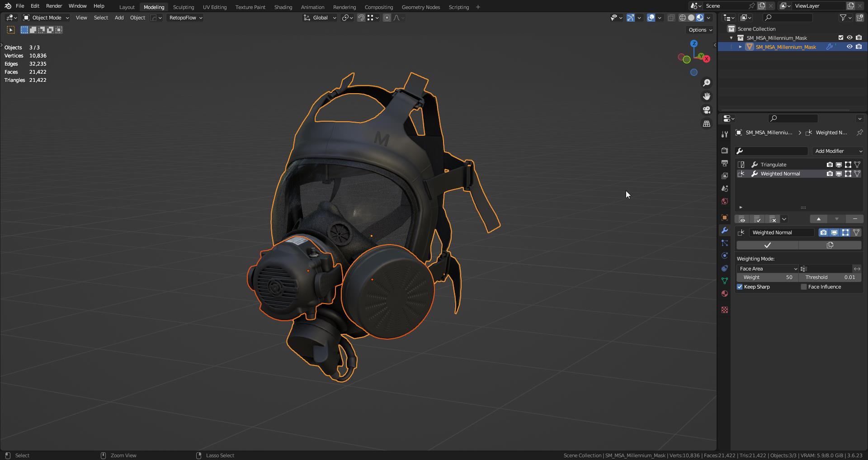Toggle Triangulate modifier render visibility in list
The width and height of the screenshot is (868, 460).
point(830,165)
